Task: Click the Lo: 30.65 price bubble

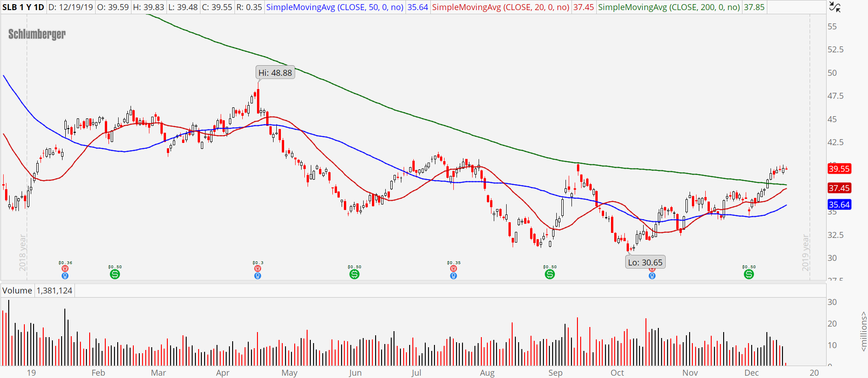Action: 645,262
